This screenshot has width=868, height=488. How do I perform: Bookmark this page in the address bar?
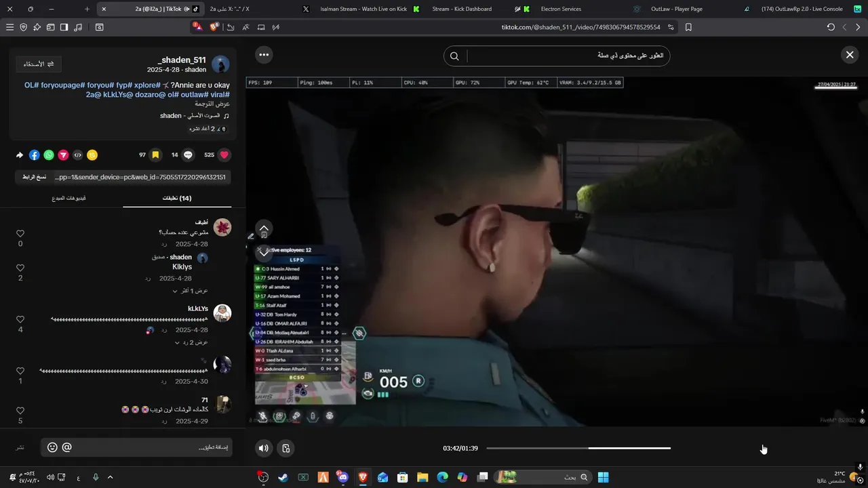click(688, 27)
